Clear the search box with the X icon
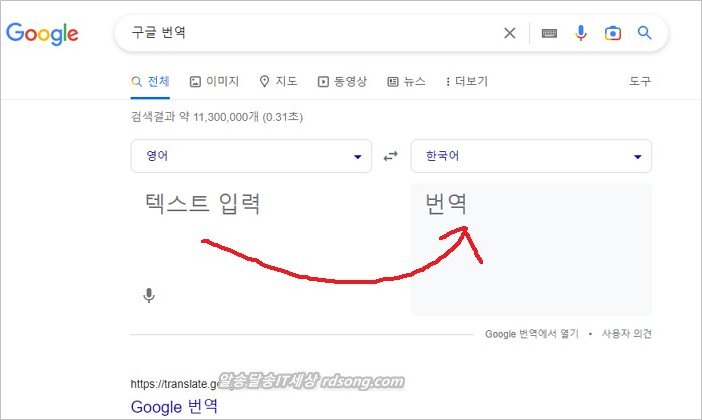 509,33
